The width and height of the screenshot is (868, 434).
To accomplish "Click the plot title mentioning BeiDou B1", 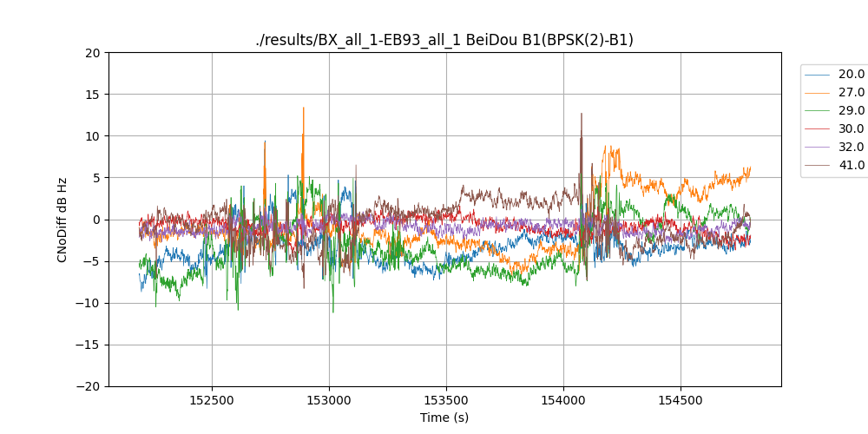I will click(x=444, y=40).
